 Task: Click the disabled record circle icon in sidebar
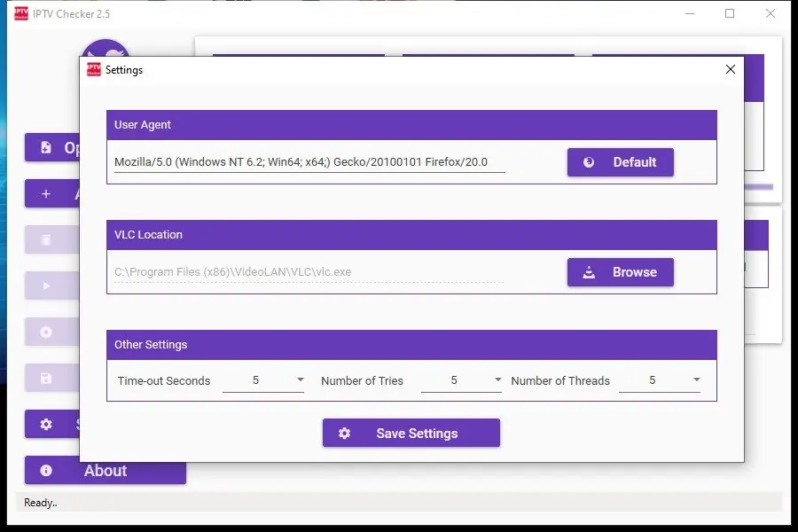pyautogui.click(x=46, y=332)
